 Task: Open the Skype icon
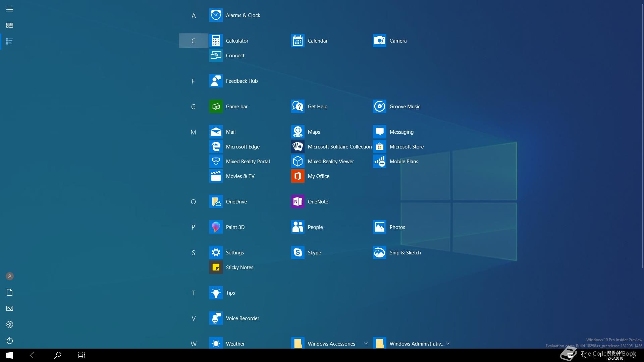(x=298, y=252)
